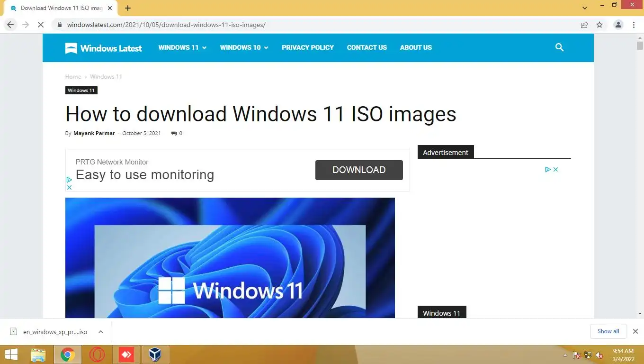Viewport: 644px width, 364px height.
Task: Go to Home breadcrumb link
Action: (73, 76)
